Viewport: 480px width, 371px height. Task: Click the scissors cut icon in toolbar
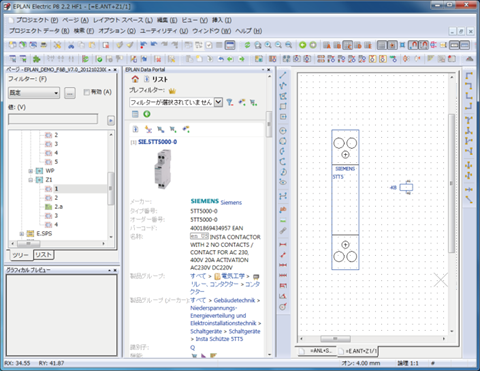click(71, 45)
